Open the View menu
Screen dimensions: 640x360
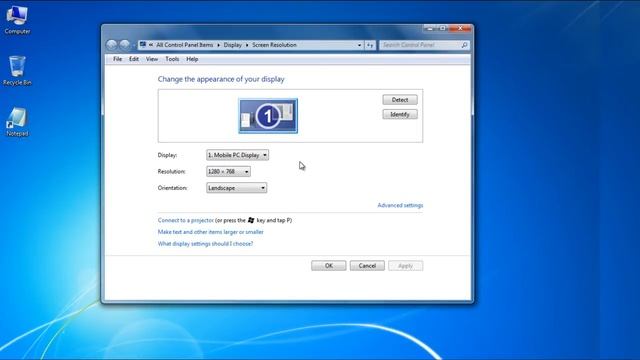click(x=152, y=59)
